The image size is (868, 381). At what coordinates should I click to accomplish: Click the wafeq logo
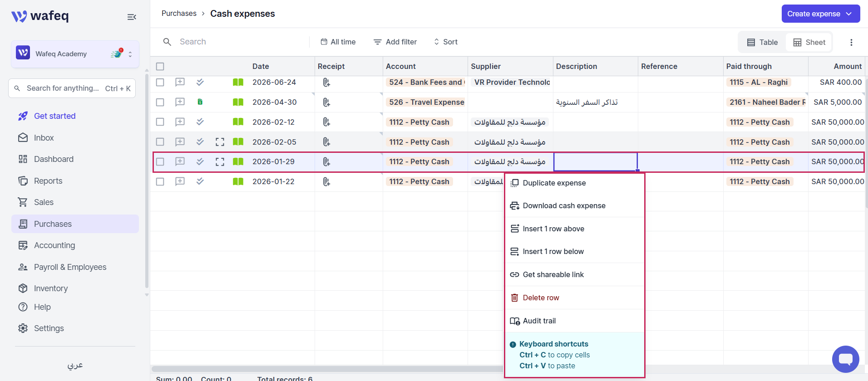pyautogui.click(x=40, y=16)
